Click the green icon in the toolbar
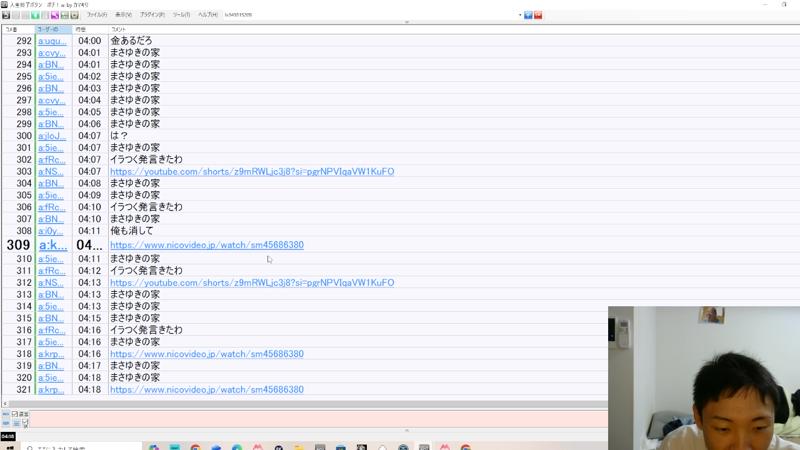The height and width of the screenshot is (450, 800). [36, 15]
